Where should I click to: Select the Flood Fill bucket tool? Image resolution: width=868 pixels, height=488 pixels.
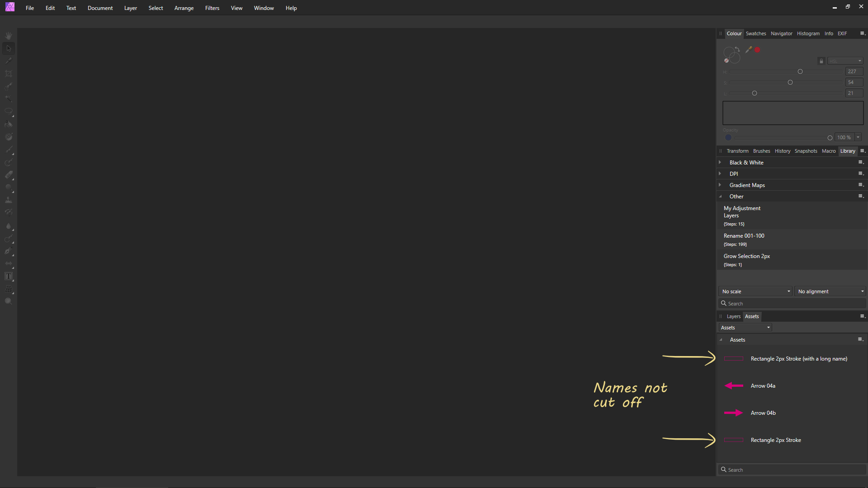tap(9, 124)
